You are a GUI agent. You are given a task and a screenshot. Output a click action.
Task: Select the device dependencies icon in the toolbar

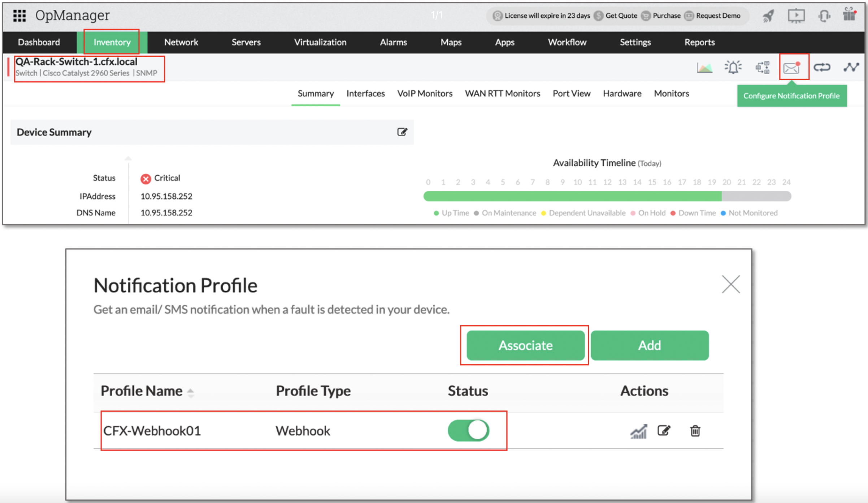click(763, 67)
